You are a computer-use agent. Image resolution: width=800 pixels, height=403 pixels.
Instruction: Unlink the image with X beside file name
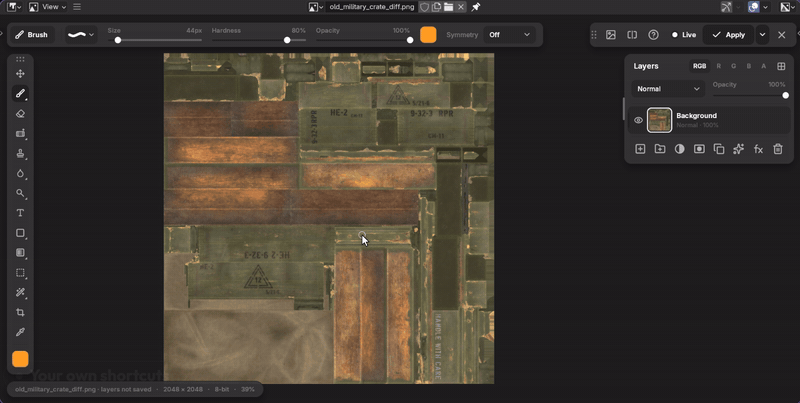pyautogui.click(x=461, y=7)
